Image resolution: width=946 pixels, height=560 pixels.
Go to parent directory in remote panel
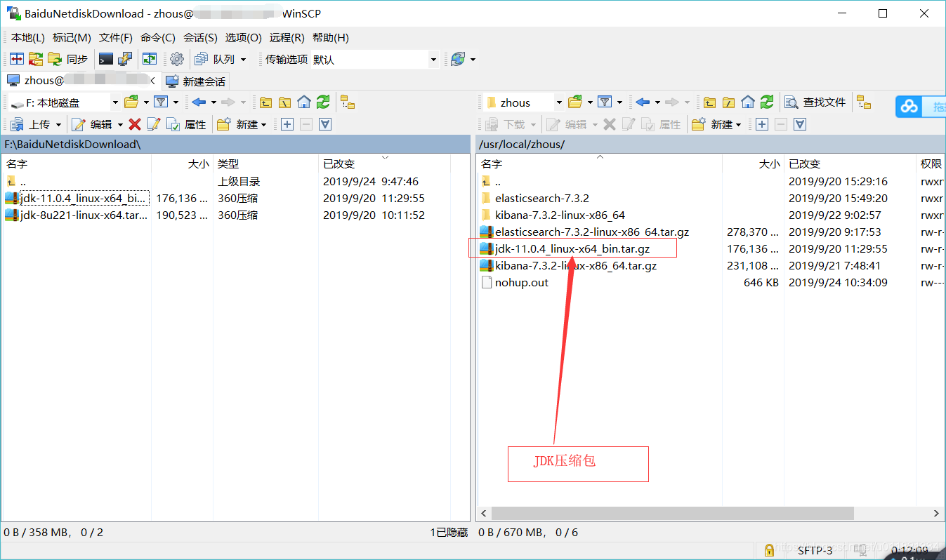(x=709, y=102)
